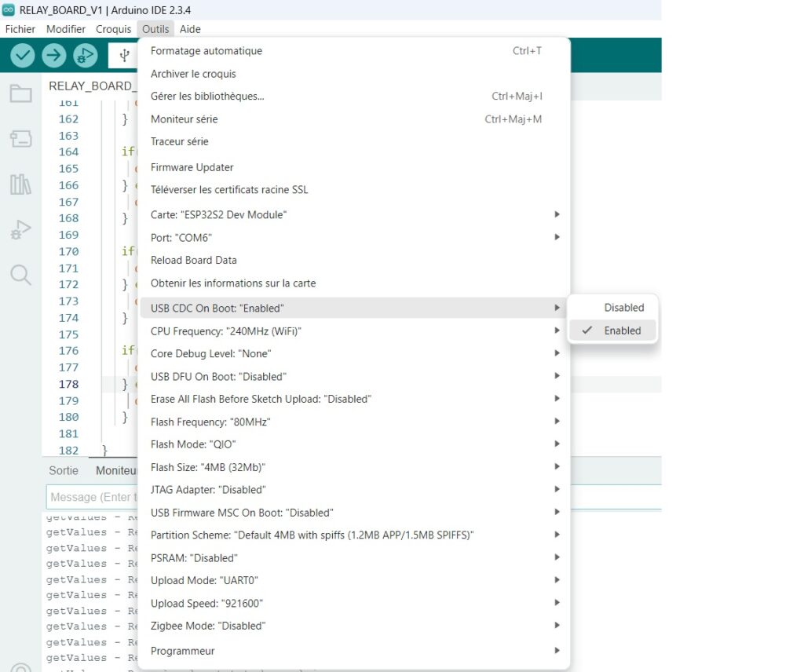Expand the Flash Size submenu
Screen dimensions: 804x672
(x=353, y=467)
